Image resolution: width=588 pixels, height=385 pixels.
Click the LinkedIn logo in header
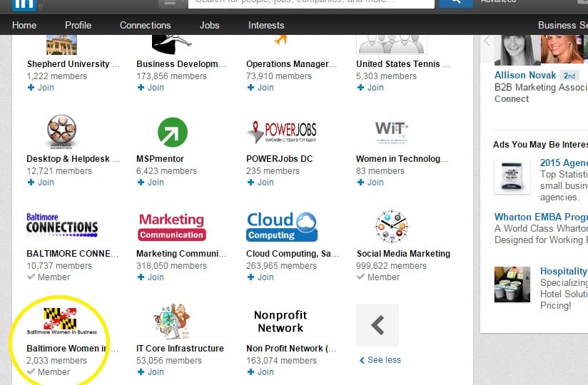24,5
